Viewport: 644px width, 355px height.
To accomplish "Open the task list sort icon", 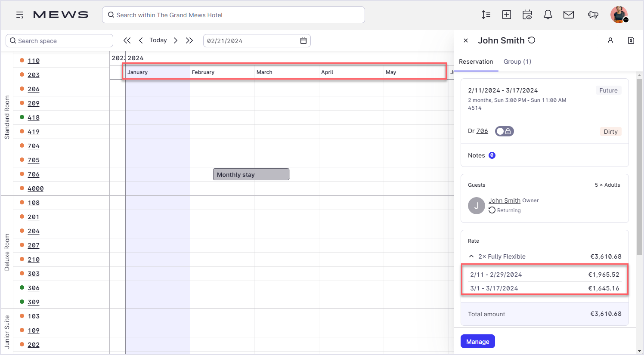I will 486,15.
